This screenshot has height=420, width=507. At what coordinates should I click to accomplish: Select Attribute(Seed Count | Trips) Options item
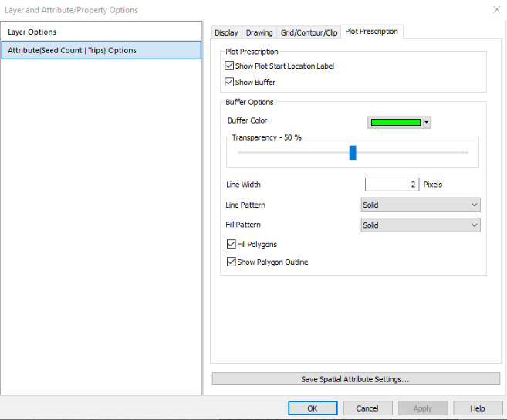tap(72, 50)
